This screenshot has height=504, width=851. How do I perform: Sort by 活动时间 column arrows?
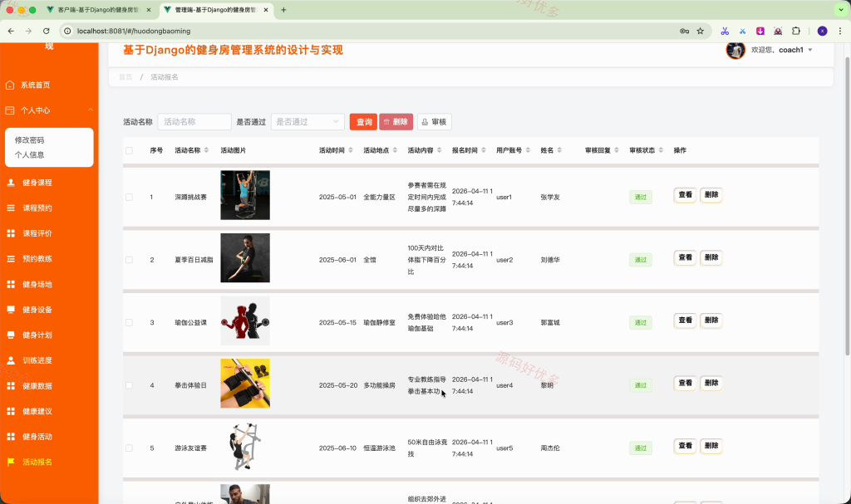tap(351, 150)
